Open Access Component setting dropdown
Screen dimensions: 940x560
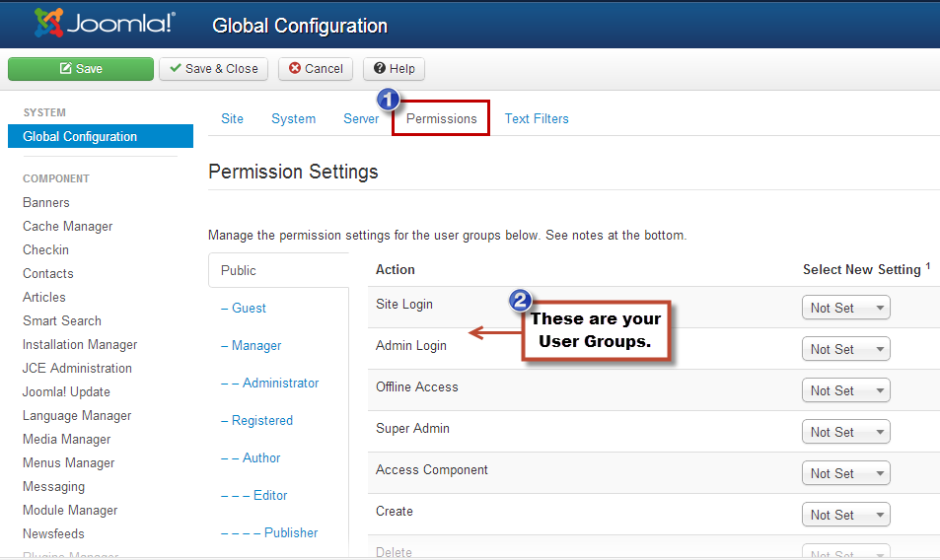pos(846,473)
